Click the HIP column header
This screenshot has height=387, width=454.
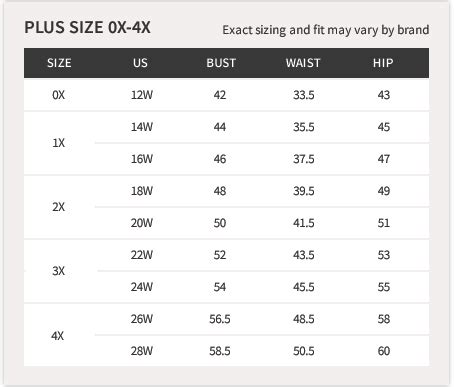pyautogui.click(x=383, y=63)
